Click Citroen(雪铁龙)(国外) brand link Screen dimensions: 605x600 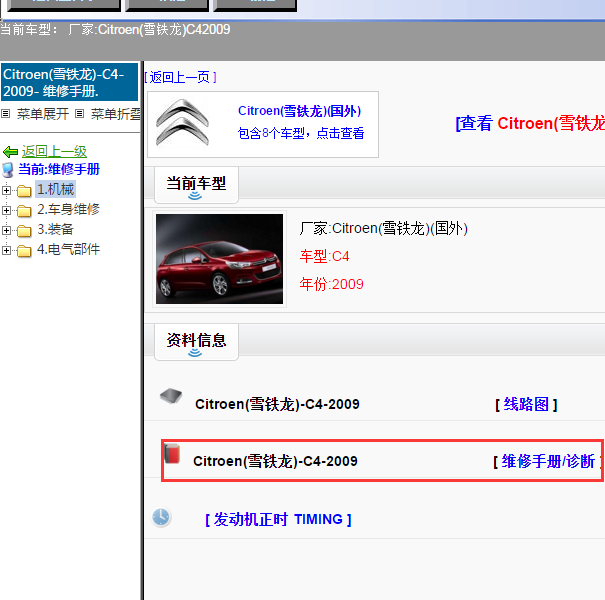(x=299, y=111)
